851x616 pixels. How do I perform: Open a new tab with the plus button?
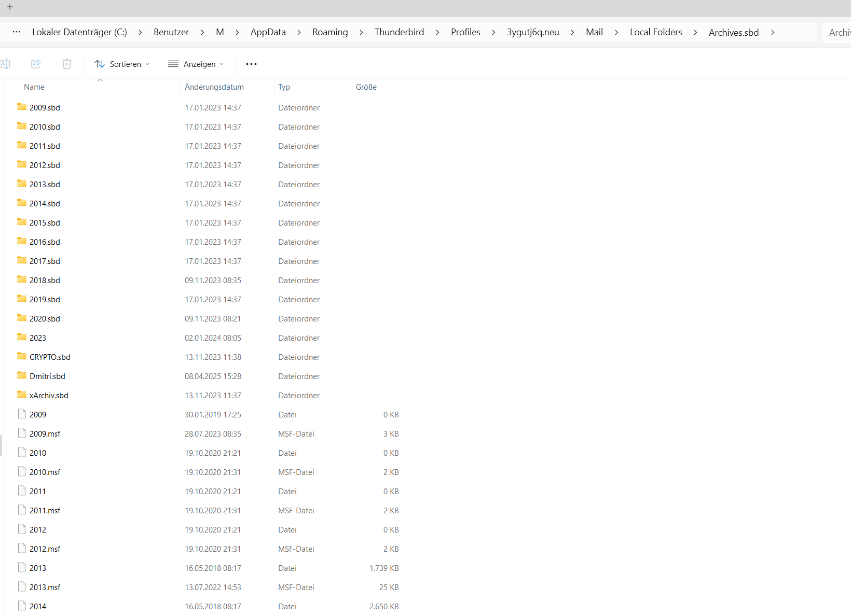10,7
